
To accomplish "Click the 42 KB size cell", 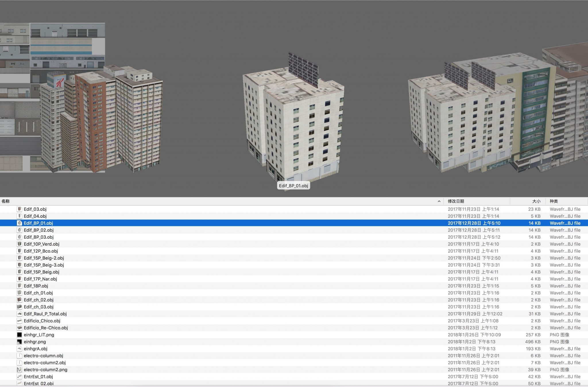I will click(535, 377).
